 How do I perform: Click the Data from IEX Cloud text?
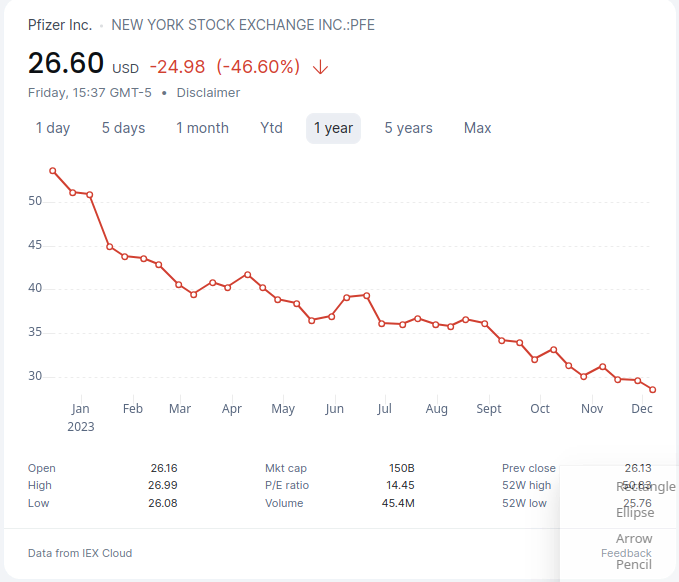click(x=80, y=553)
